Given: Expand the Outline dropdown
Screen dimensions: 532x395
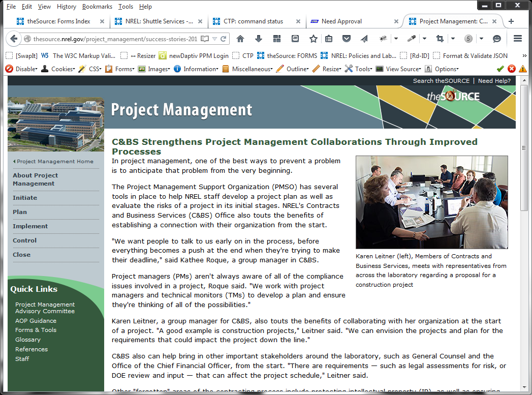Looking at the screenshot, I should (x=293, y=69).
